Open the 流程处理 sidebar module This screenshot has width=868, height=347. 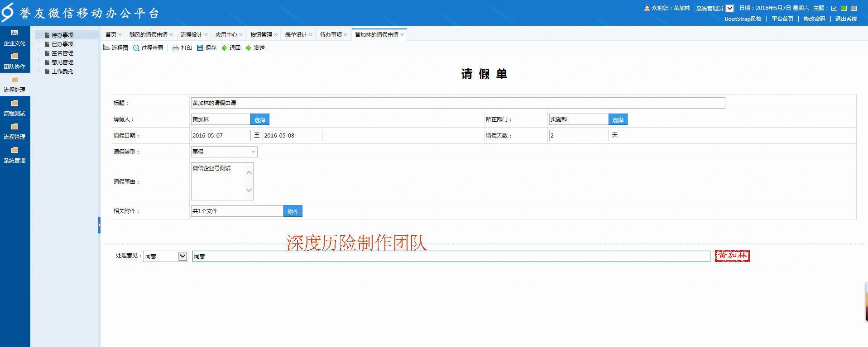coord(14,85)
